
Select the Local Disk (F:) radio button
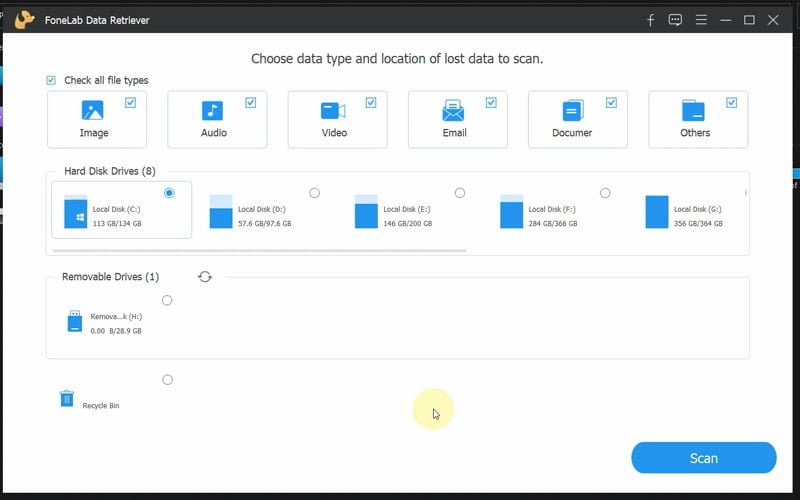605,193
